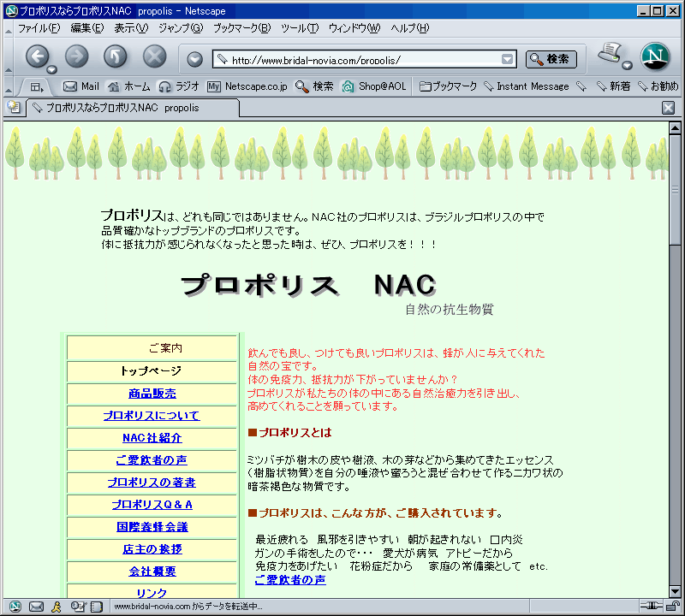Visit the プロポリスの著書 link
685x616 pixels.
[x=152, y=483]
